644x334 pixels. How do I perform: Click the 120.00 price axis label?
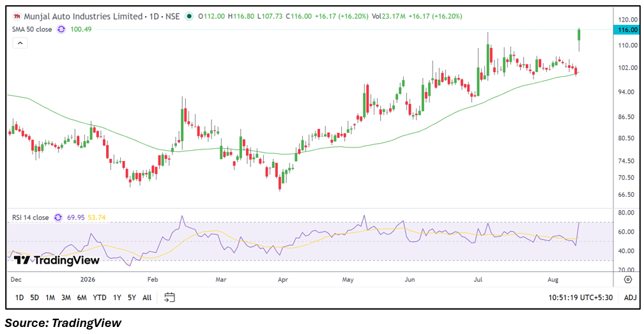pos(627,20)
